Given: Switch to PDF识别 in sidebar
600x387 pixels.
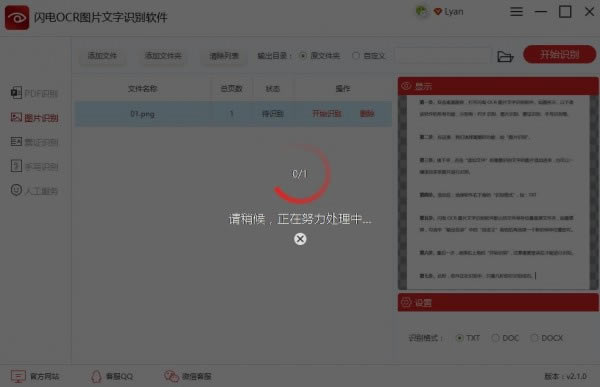Looking at the screenshot, I should point(34,93).
